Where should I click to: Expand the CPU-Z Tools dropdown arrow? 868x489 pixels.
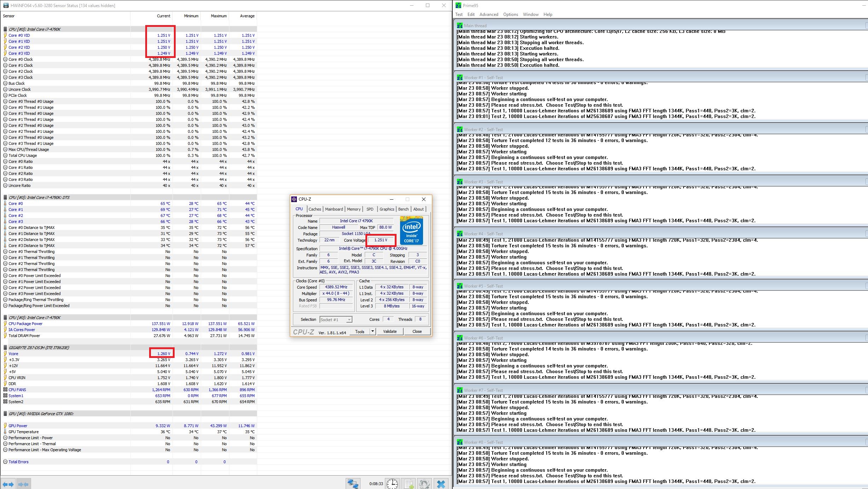point(373,331)
